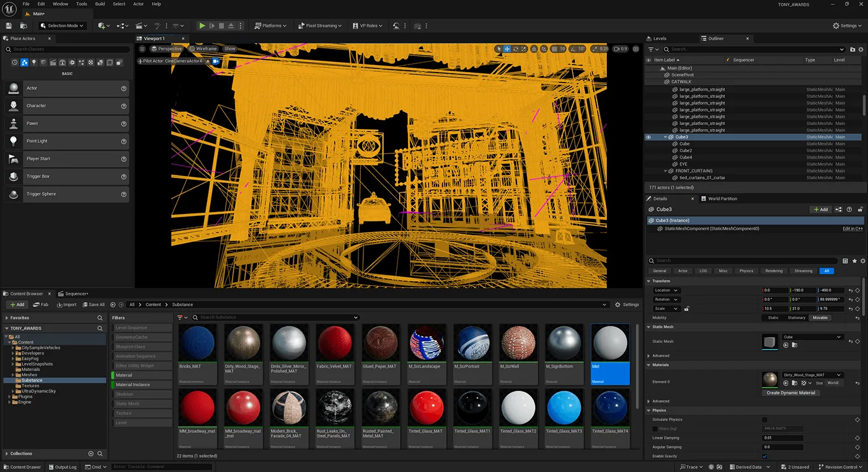Click the Stop simulation square button

pyautogui.click(x=221, y=25)
